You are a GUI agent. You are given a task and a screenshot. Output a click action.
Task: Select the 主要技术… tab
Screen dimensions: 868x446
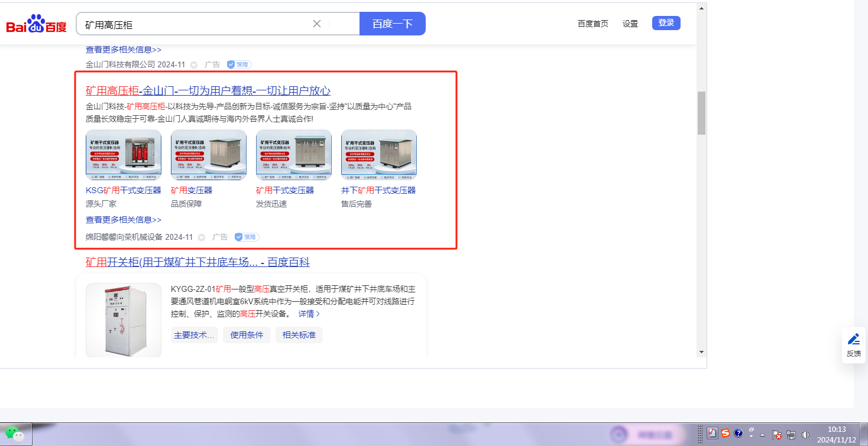tap(194, 335)
